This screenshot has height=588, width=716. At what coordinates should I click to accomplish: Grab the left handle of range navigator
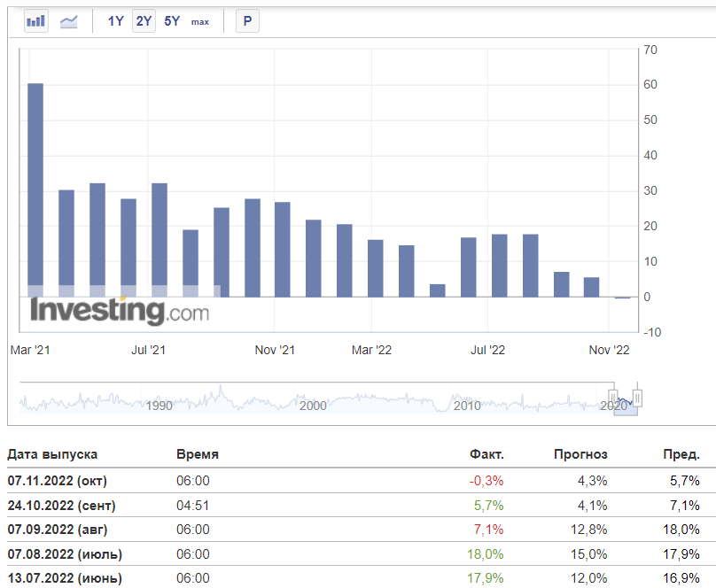click(x=612, y=397)
